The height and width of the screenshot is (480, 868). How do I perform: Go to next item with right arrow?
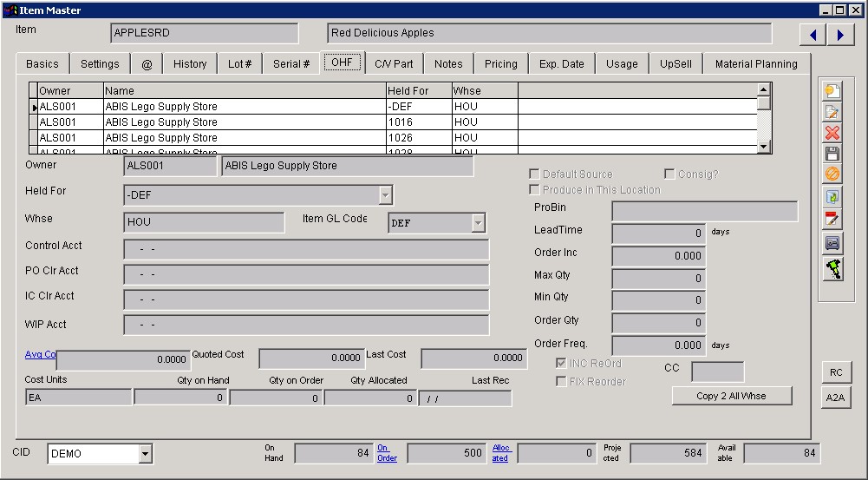click(840, 35)
